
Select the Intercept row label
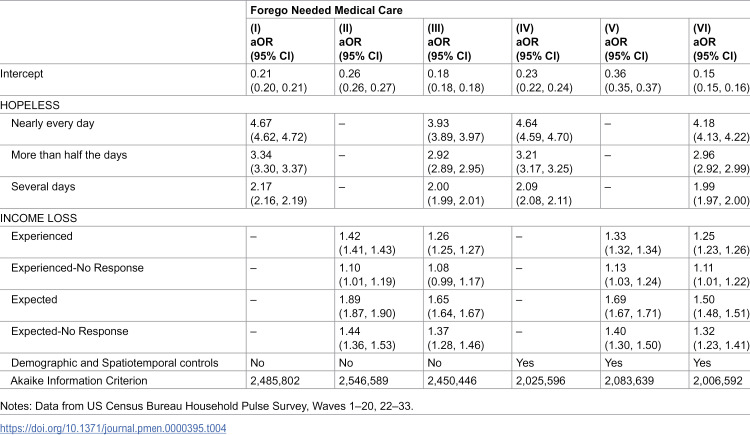coord(22,74)
